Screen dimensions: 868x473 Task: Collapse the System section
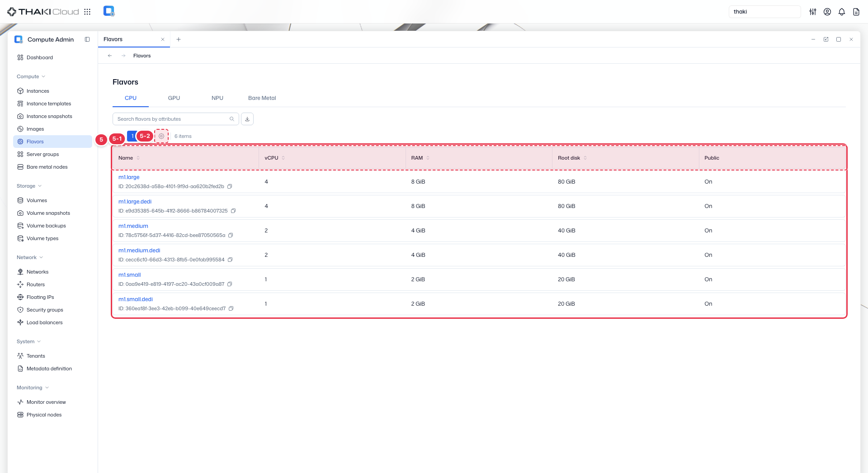tap(29, 341)
